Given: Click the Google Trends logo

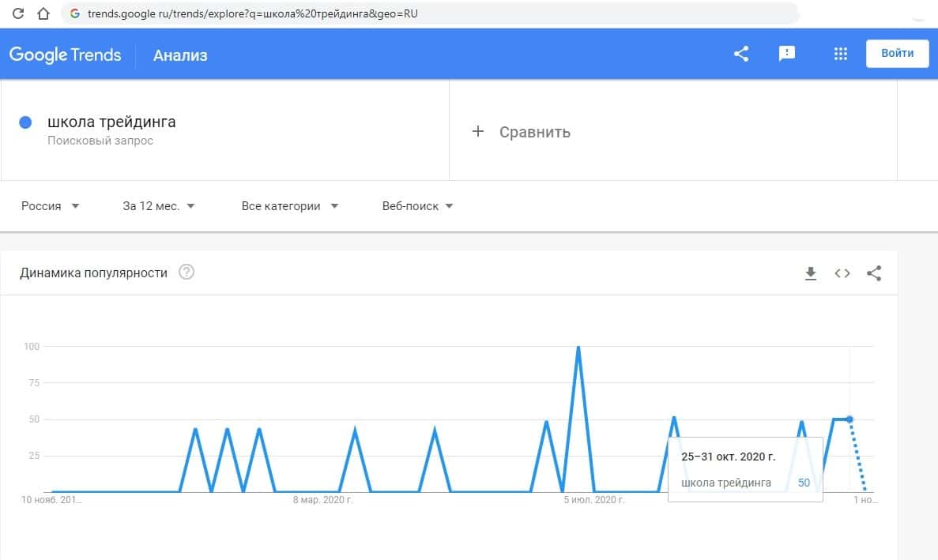Looking at the screenshot, I should (x=66, y=54).
